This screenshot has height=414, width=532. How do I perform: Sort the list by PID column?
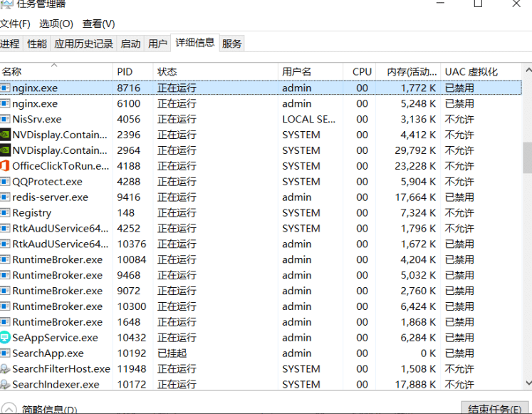point(125,72)
